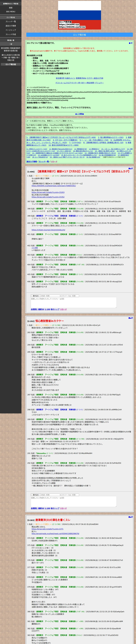Open the デリュケー link

(99, 83)
